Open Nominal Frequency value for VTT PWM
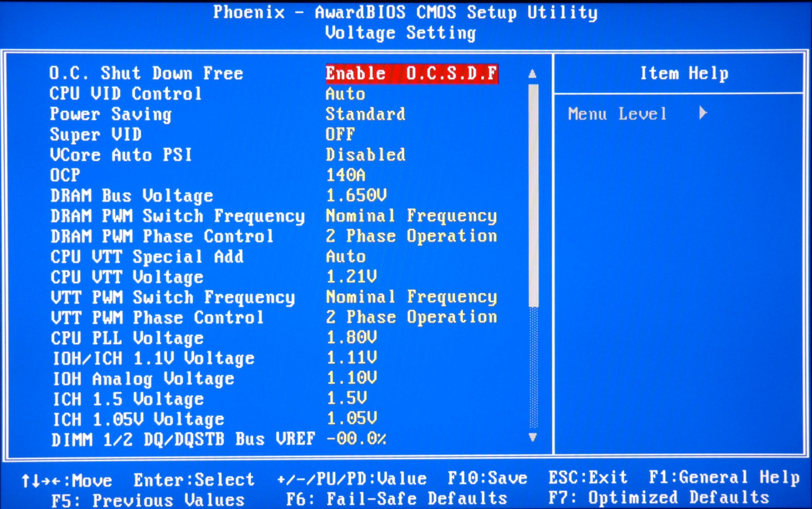 [x=411, y=297]
